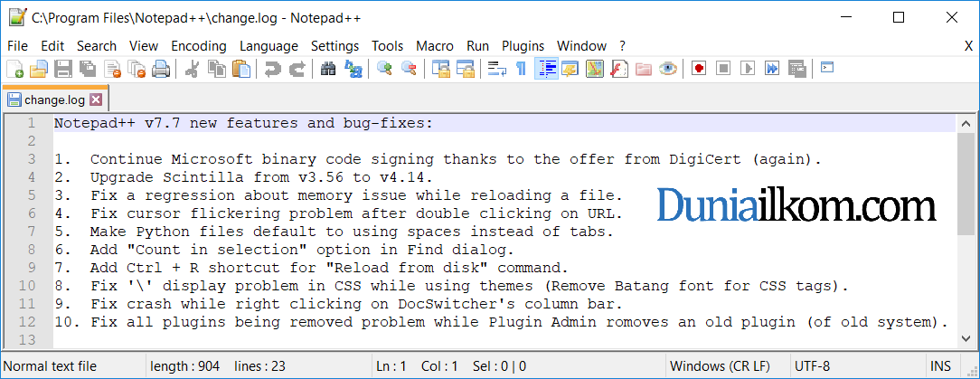Viewport: 980px width, 379px height.
Task: Click the Redo arrow icon
Action: (x=297, y=68)
